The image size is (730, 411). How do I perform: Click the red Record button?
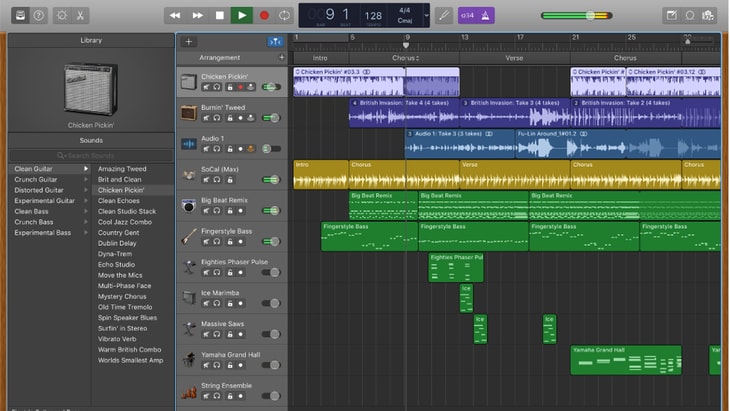click(x=264, y=15)
